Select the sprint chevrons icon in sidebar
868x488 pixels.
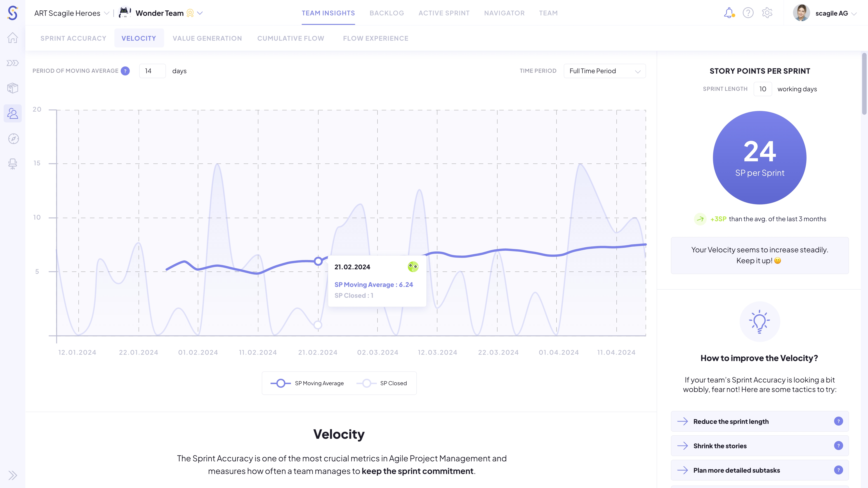coord(12,63)
